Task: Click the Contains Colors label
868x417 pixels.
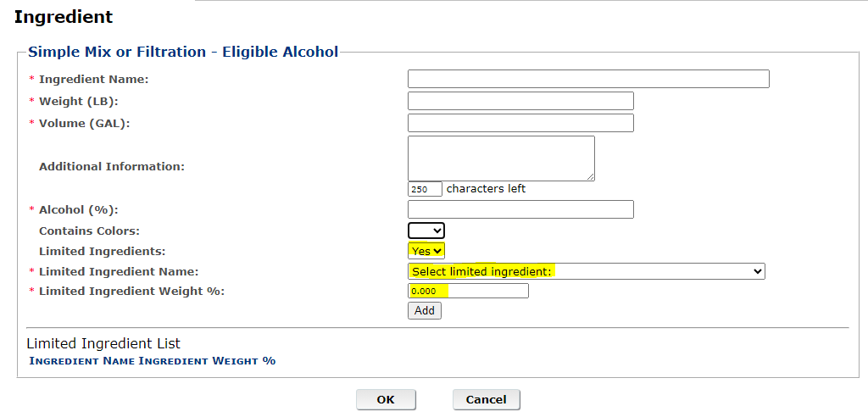Action: pyautogui.click(x=89, y=231)
